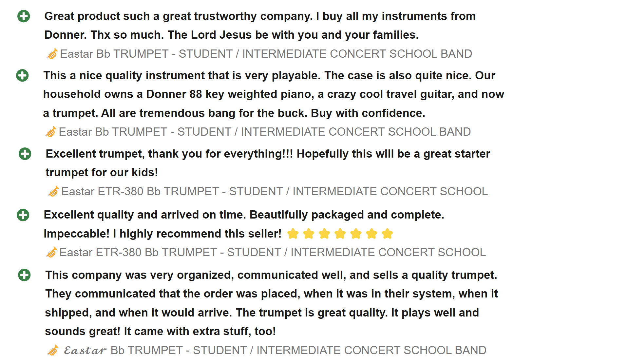Screen dimensions: 628x364
Task: Click green plus icon beside 'Excellent quality' review
Action: 23,215
